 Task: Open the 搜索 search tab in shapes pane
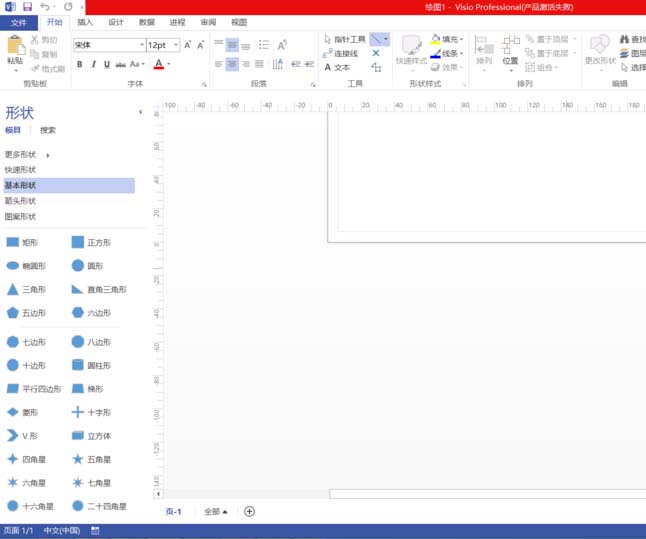click(x=48, y=130)
